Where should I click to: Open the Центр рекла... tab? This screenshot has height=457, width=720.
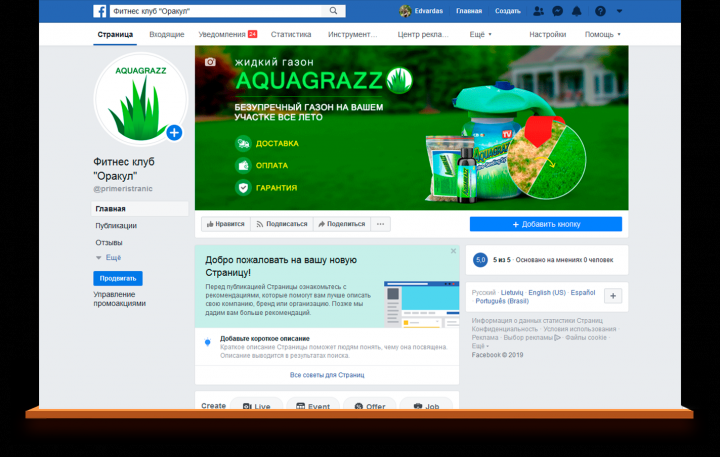click(x=423, y=34)
